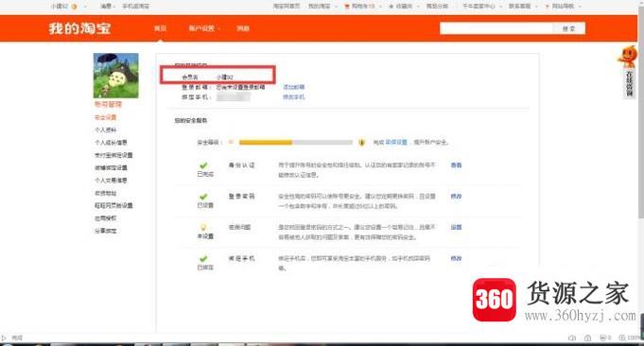
Task: Click the 添加邮箱 link beside 登录邮箱
Action: (x=294, y=87)
